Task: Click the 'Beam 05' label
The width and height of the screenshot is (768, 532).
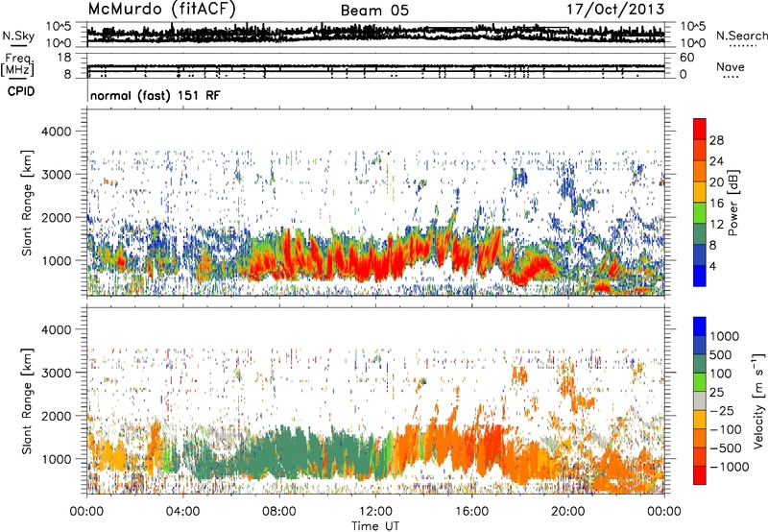Action: (374, 11)
